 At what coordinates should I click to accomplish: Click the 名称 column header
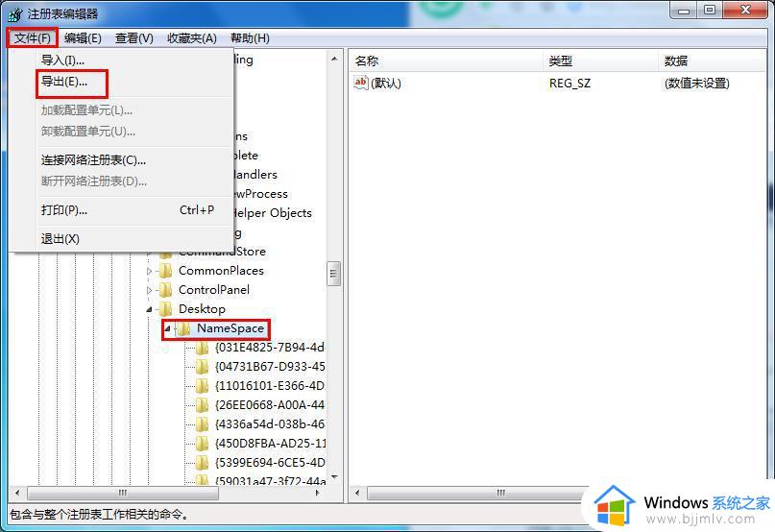coord(447,60)
